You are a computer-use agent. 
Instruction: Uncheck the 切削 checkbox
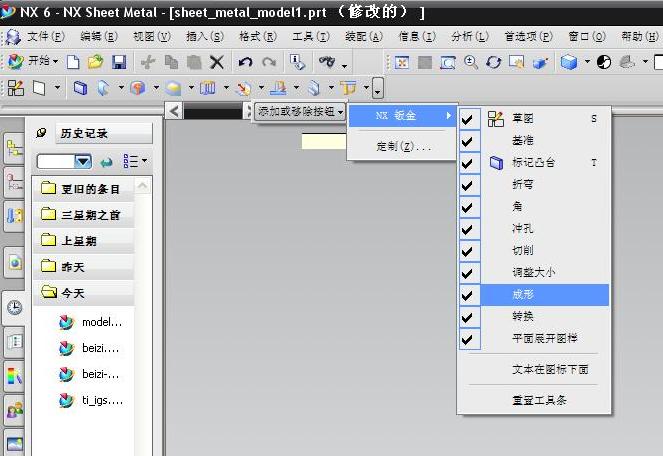tap(469, 251)
